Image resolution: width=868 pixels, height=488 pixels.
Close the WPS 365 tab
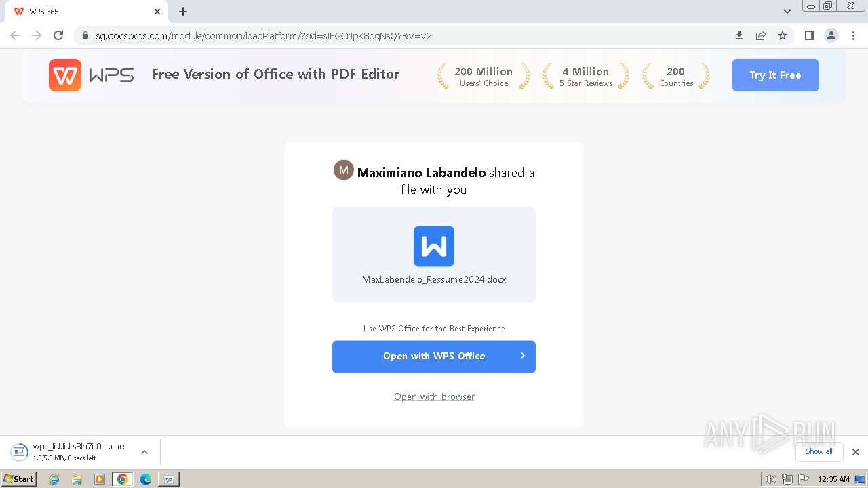click(x=157, y=12)
